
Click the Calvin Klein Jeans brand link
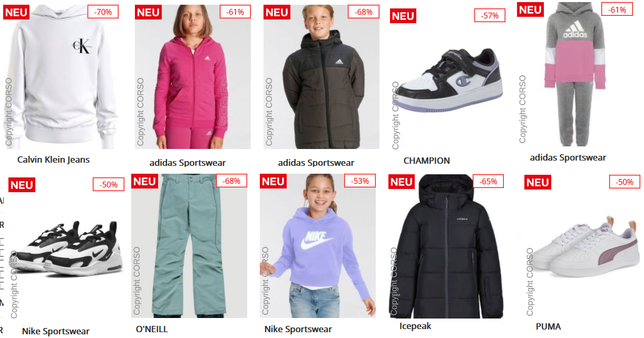coord(54,160)
